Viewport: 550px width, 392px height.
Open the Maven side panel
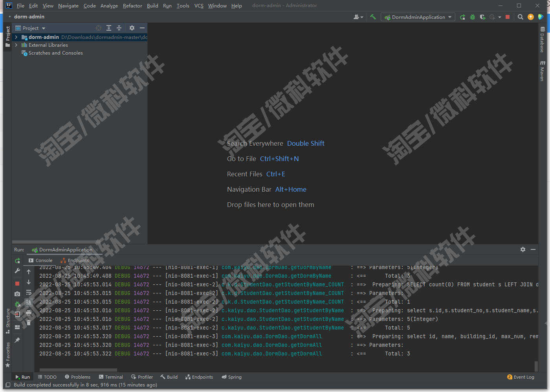click(x=542, y=71)
